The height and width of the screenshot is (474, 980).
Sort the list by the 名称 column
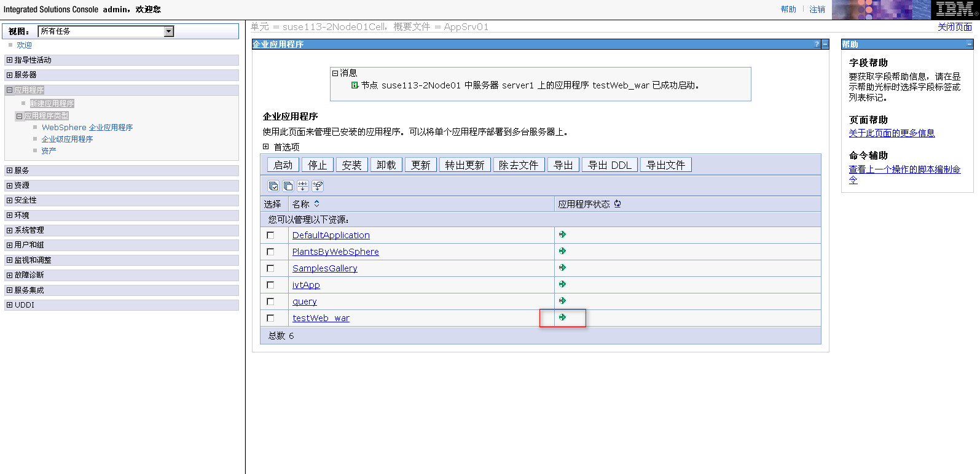pos(317,204)
